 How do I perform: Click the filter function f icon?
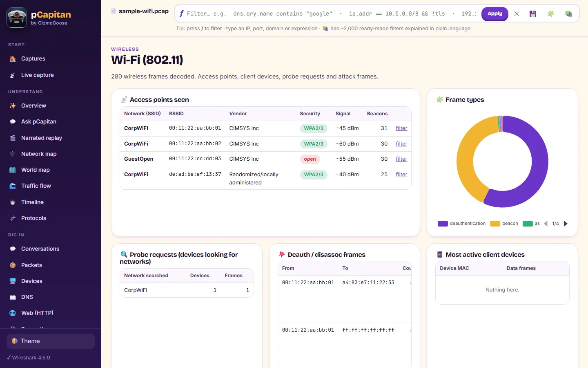click(x=181, y=13)
